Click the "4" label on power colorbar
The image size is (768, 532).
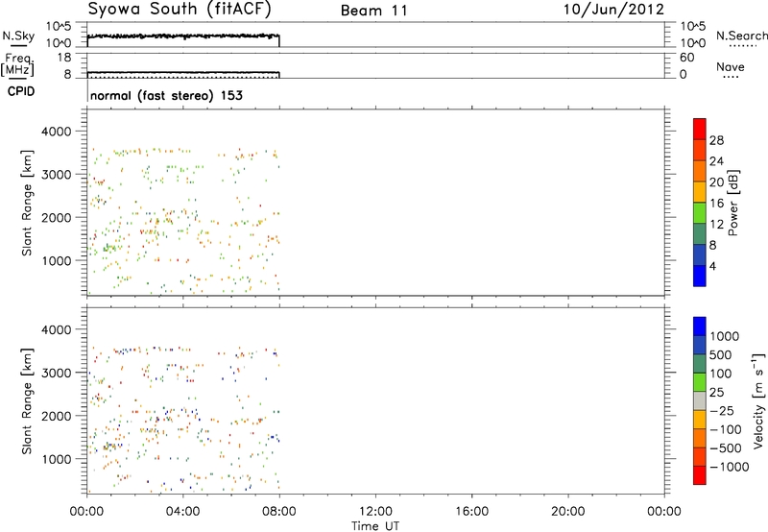click(712, 266)
